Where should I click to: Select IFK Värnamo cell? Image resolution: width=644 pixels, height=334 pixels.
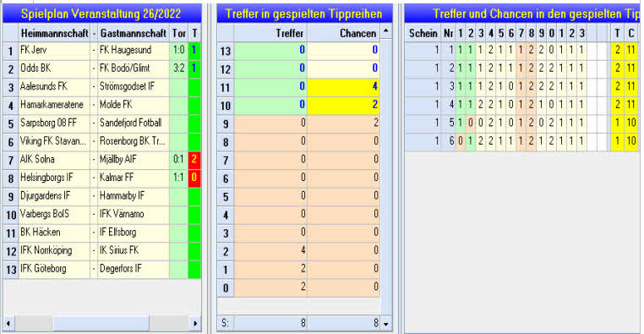point(134,214)
